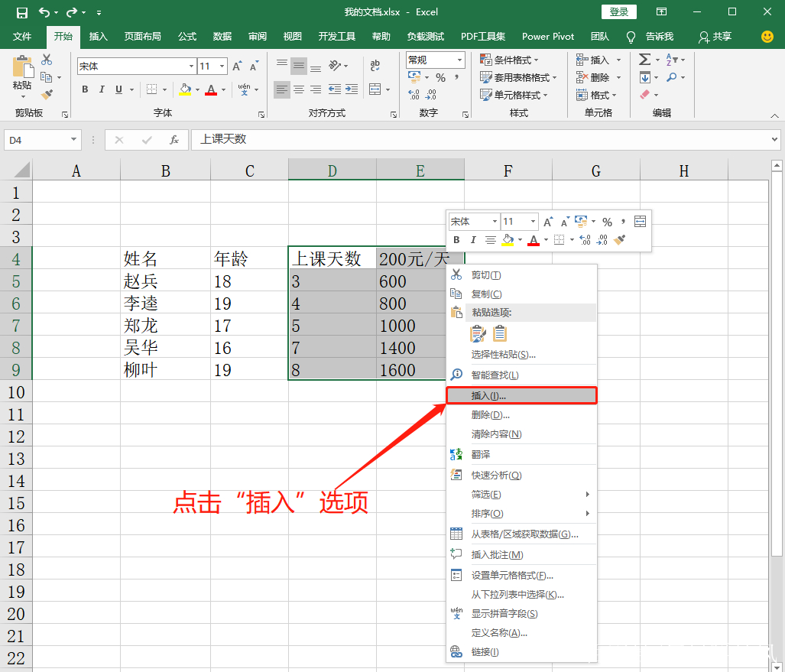Viewport: 785px width, 672px height.
Task: Click comma style in ribbon Number group
Action: (x=456, y=77)
